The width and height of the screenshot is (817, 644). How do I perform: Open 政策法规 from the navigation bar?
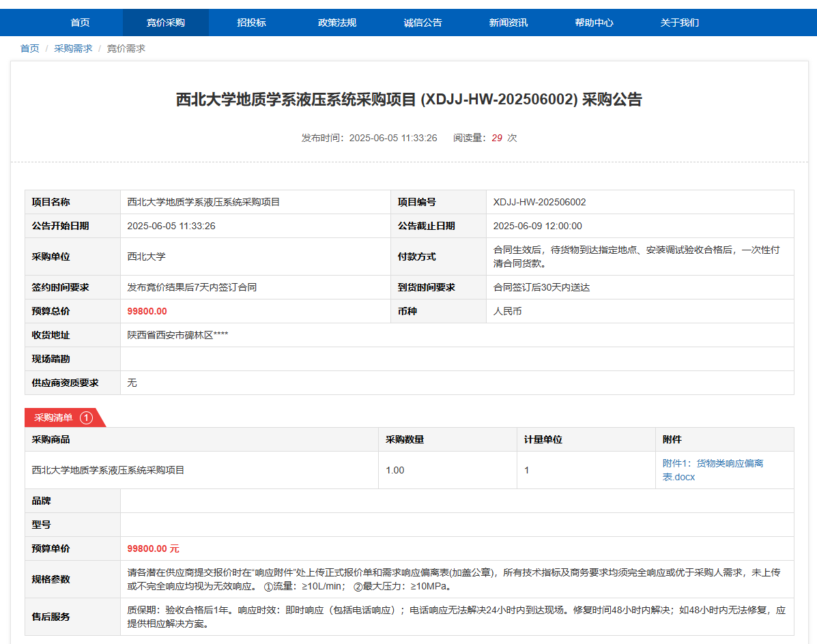pyautogui.click(x=337, y=23)
